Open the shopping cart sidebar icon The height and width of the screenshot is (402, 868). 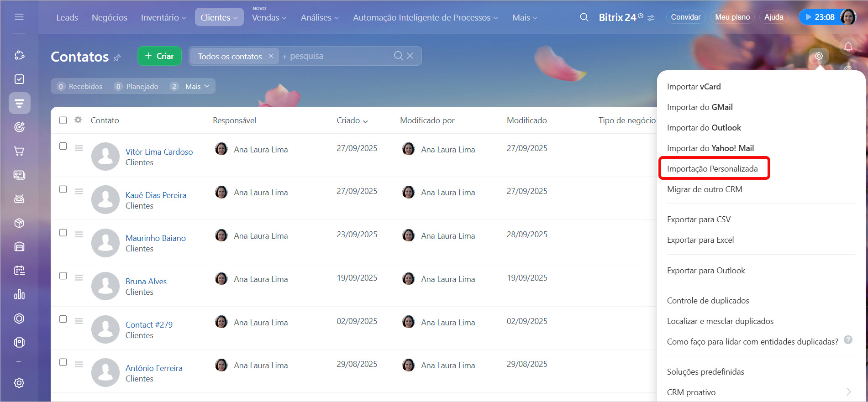(19, 151)
